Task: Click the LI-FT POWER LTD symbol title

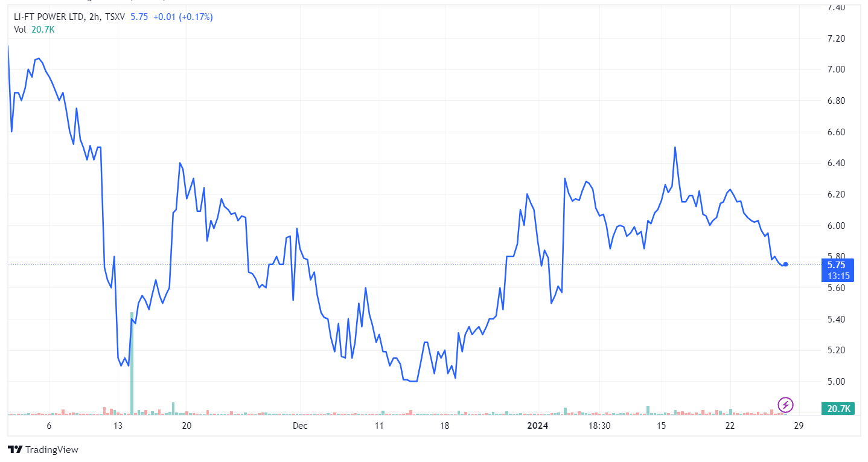Action: (50, 17)
